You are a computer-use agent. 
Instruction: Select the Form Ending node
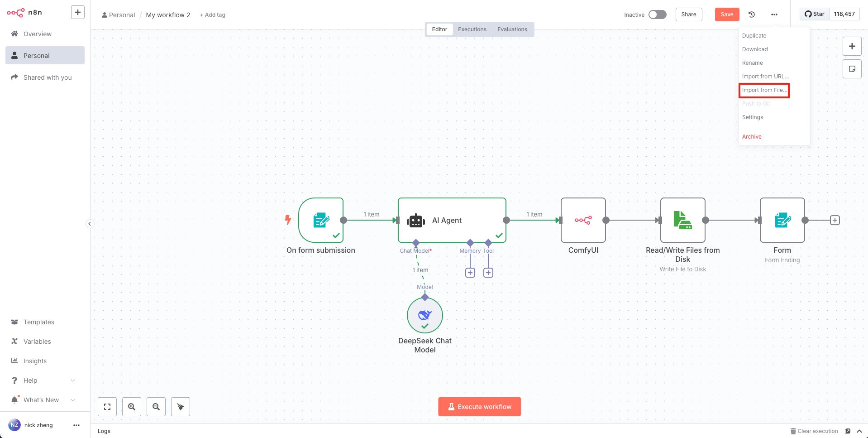click(782, 220)
